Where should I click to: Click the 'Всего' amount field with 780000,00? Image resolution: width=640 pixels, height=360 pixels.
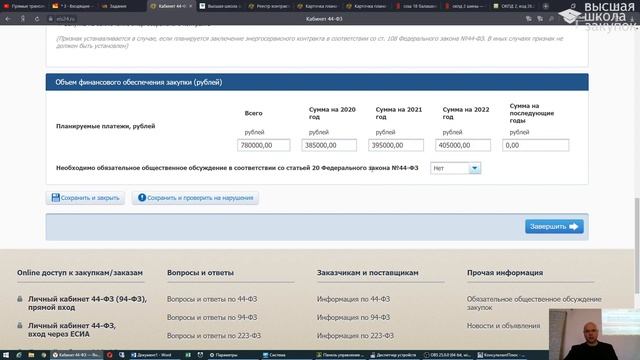click(264, 145)
